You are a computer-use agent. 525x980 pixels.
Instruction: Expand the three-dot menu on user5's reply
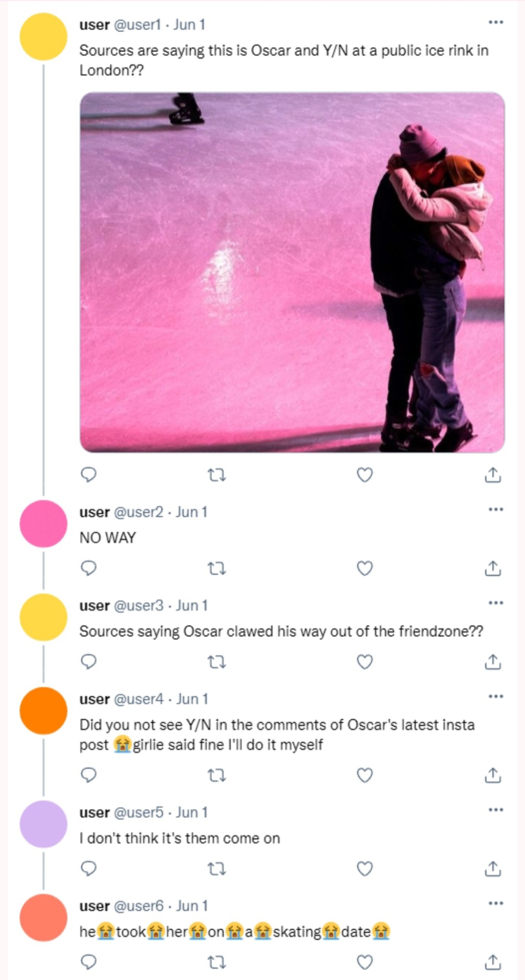(x=495, y=810)
